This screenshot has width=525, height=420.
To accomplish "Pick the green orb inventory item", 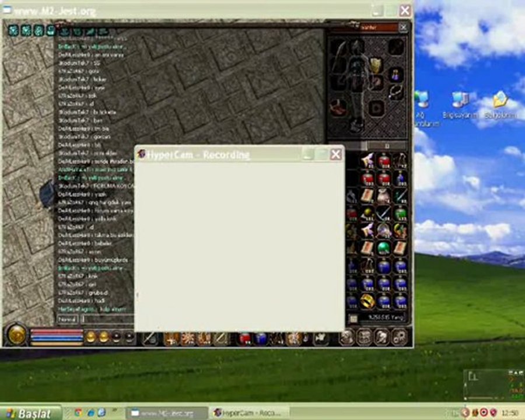I will (383, 248).
